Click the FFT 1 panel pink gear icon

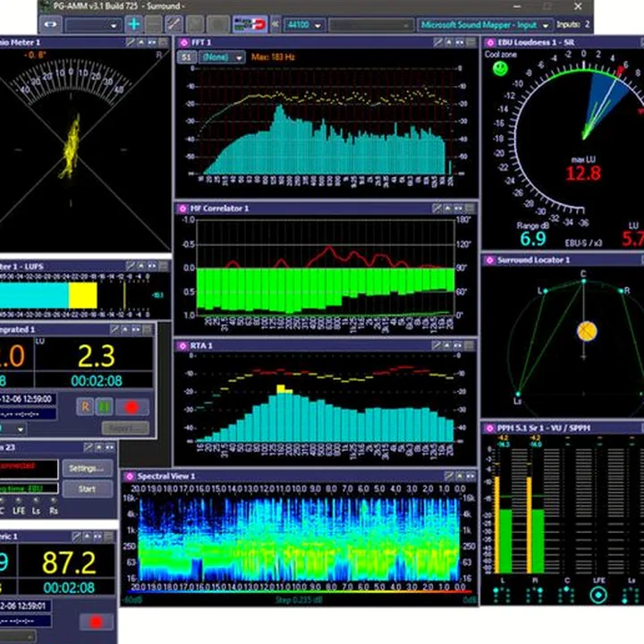(x=184, y=42)
